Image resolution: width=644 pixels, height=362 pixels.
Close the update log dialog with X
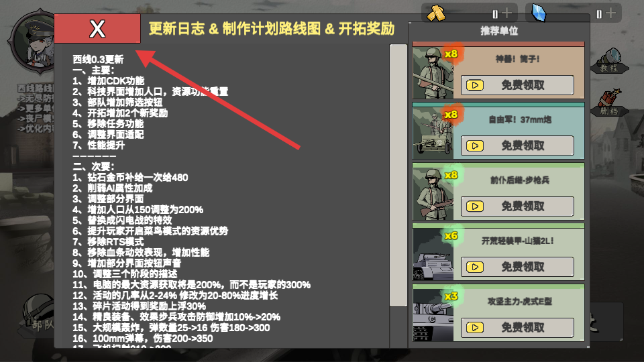97,29
